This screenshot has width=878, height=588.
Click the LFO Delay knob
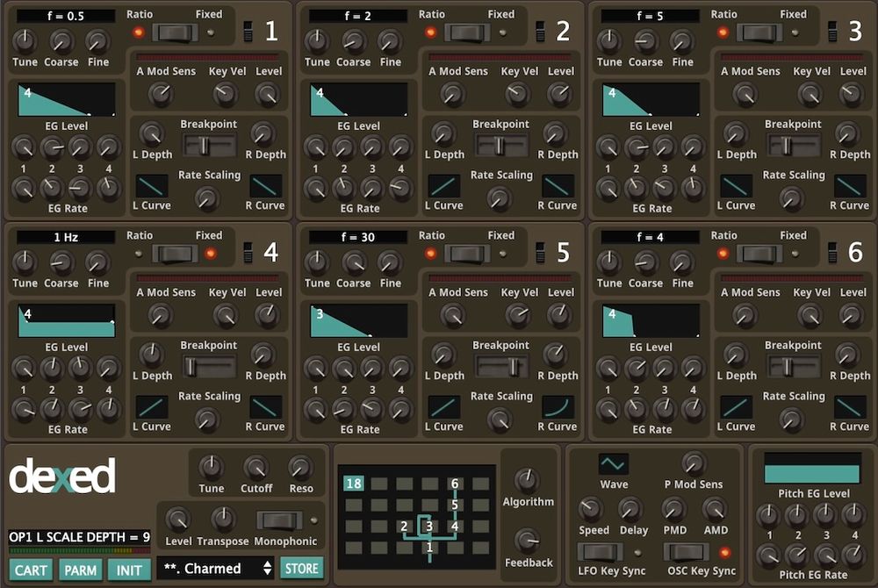pyautogui.click(x=631, y=508)
